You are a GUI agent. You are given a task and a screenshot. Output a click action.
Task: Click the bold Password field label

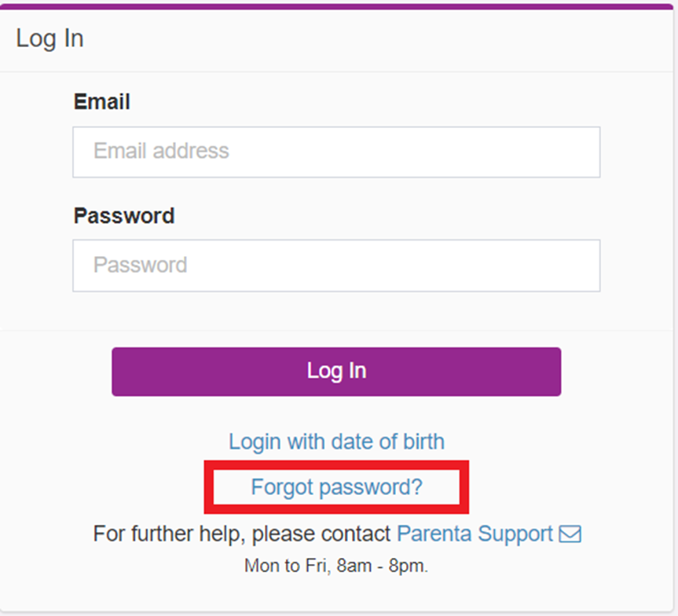[124, 215]
